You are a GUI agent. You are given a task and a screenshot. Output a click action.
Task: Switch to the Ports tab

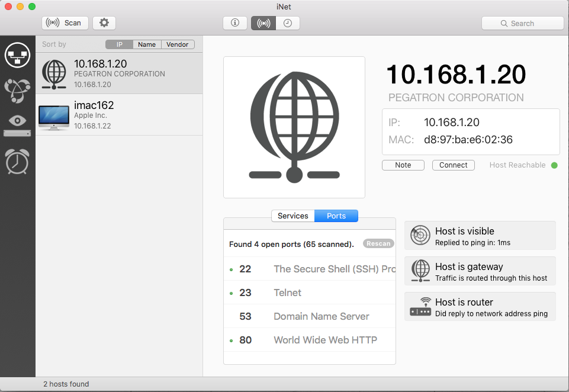coord(336,216)
